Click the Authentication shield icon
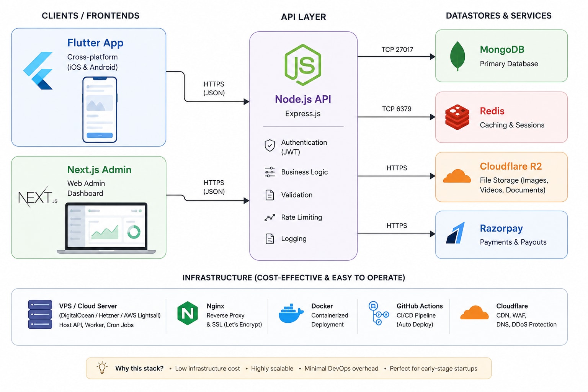The image size is (588, 392). tap(269, 145)
